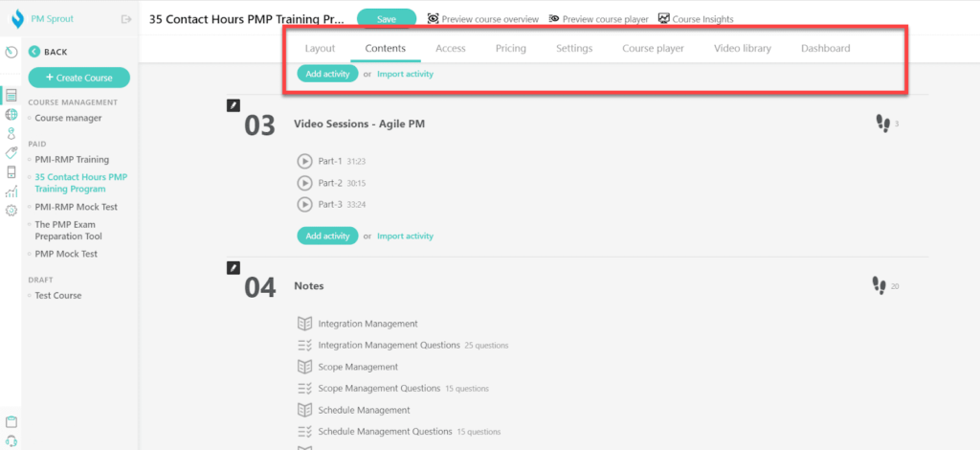
Task: Click book icon beside Scope Management
Action: [x=304, y=367]
